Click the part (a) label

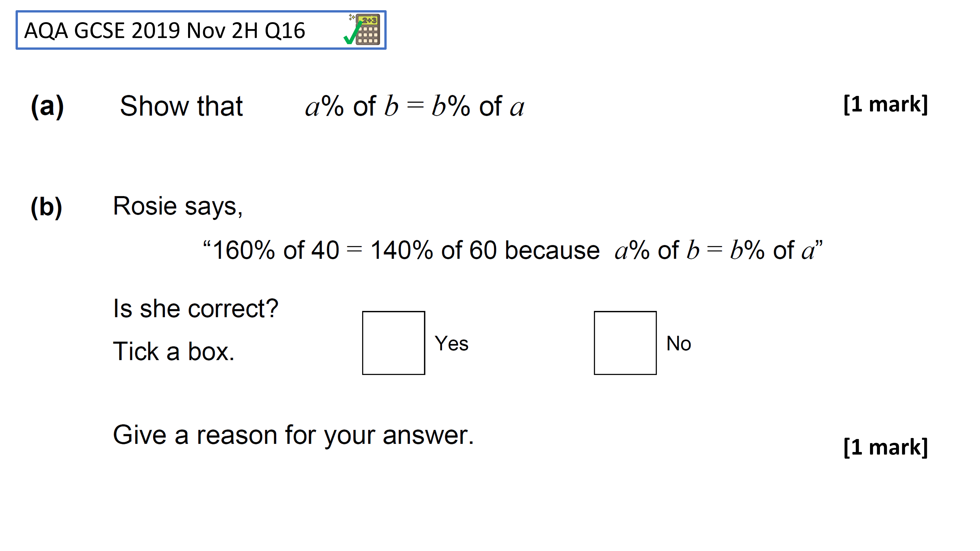(47, 106)
